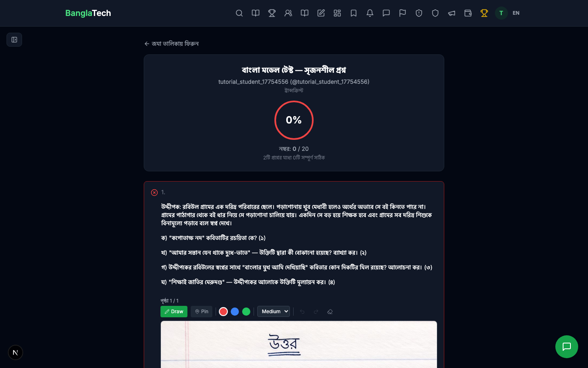Open the T user avatar menu

point(501,13)
